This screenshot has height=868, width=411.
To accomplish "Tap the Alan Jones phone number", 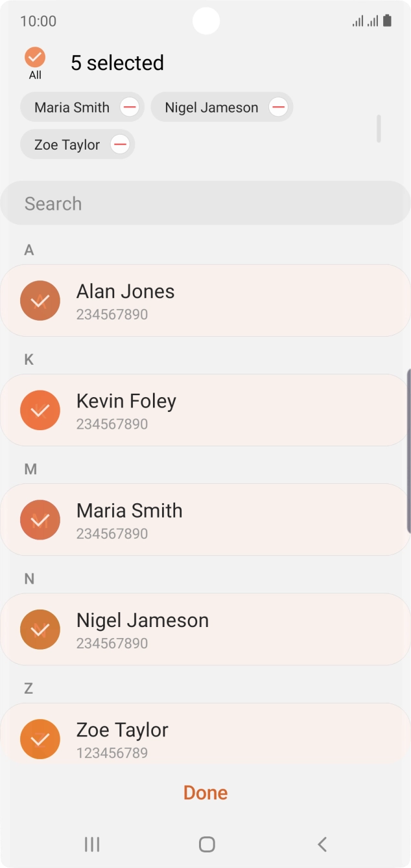I will point(112,315).
